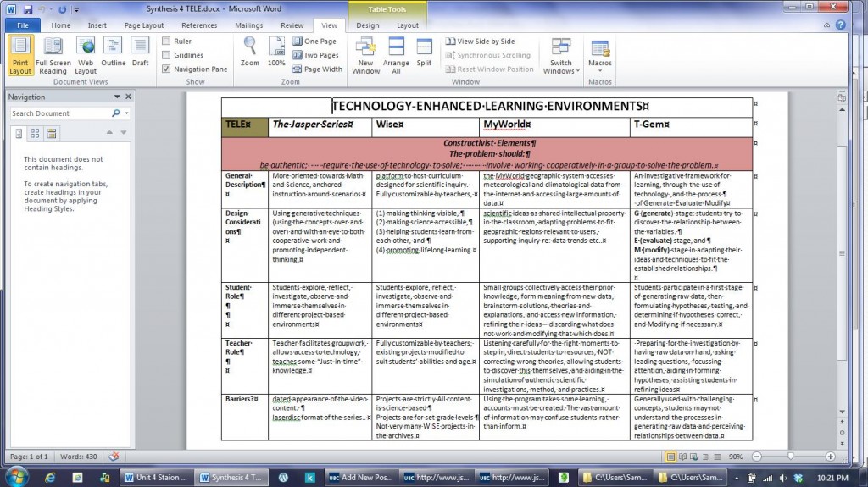The image size is (868, 487).
Task: Switch to Print Layout view
Action: [x=20, y=55]
